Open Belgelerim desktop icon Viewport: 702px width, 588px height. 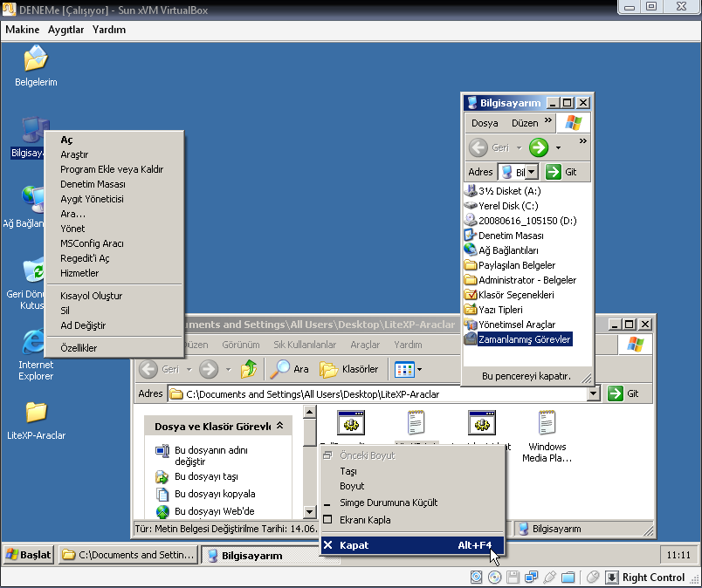[x=36, y=65]
